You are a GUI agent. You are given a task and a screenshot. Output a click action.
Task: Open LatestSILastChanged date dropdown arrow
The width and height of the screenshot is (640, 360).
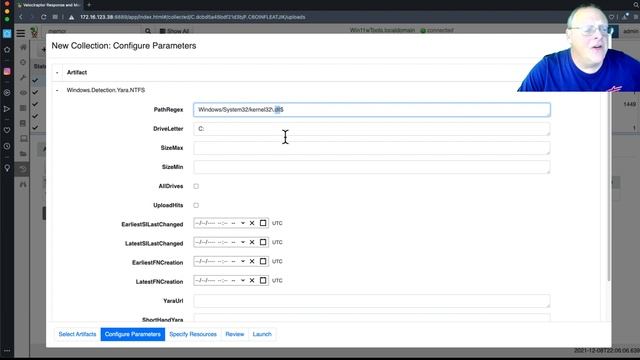click(243, 242)
